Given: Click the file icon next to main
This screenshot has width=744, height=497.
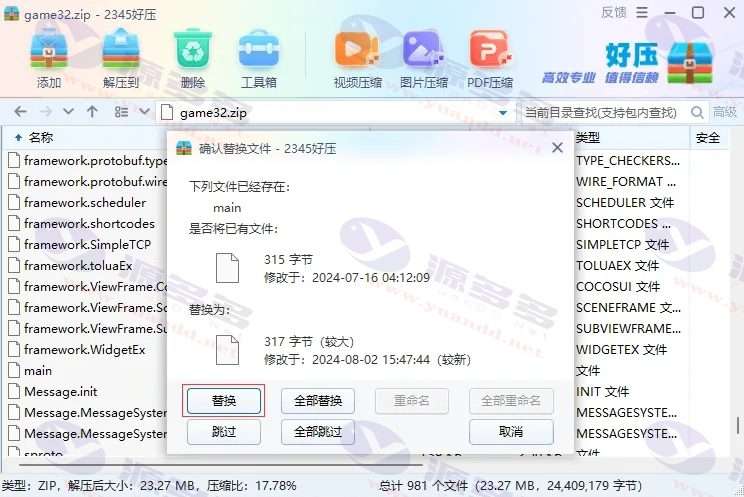Looking at the screenshot, I should click(15, 371).
